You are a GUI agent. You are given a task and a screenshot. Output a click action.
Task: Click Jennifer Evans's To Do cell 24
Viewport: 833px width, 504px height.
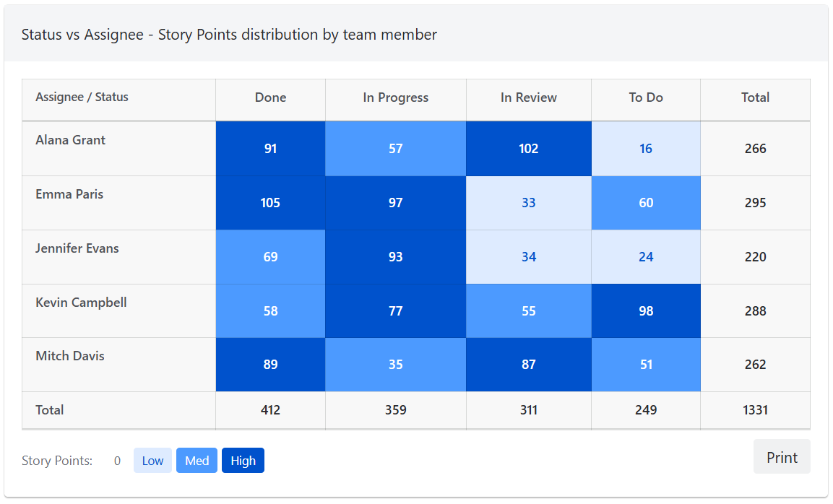[x=645, y=257]
